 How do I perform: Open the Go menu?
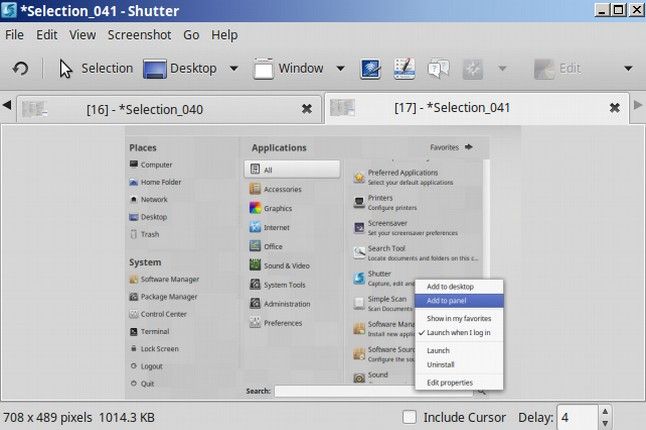[191, 35]
